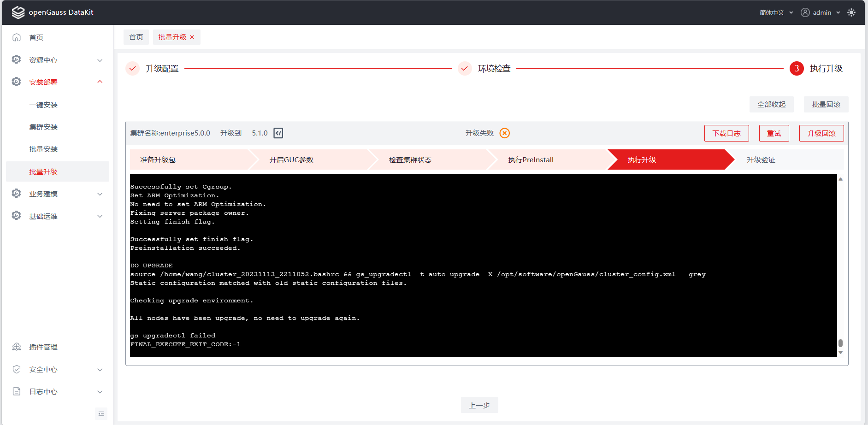Viewport: 868px width, 425px height.
Task: Select 集群安装 in the sidebar
Action: click(x=43, y=127)
